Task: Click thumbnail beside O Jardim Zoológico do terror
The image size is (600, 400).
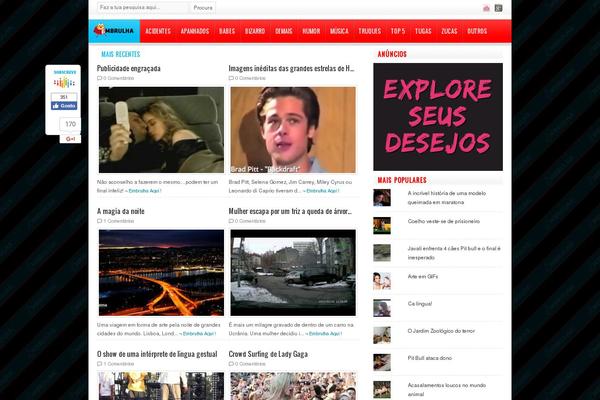Action: point(382,335)
